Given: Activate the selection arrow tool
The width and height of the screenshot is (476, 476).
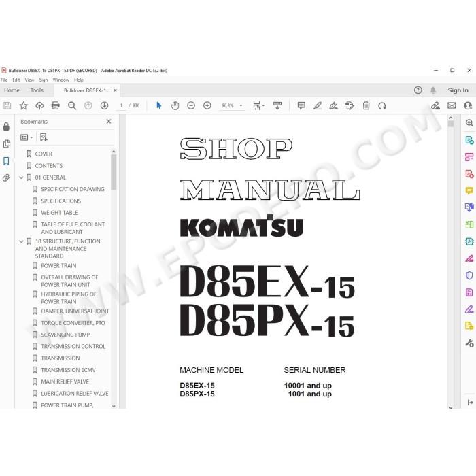Looking at the screenshot, I should point(158,105).
